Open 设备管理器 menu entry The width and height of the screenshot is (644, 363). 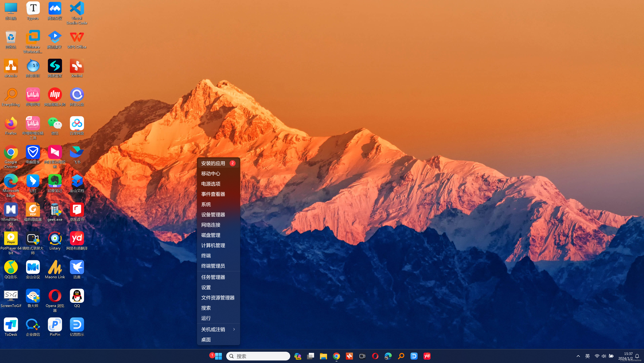click(218, 215)
